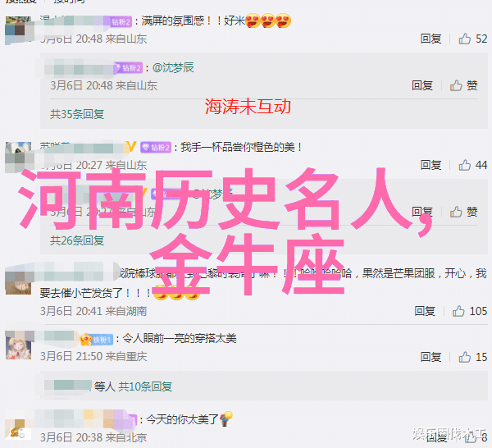Reply to the comment from 湖南

(x=425, y=311)
